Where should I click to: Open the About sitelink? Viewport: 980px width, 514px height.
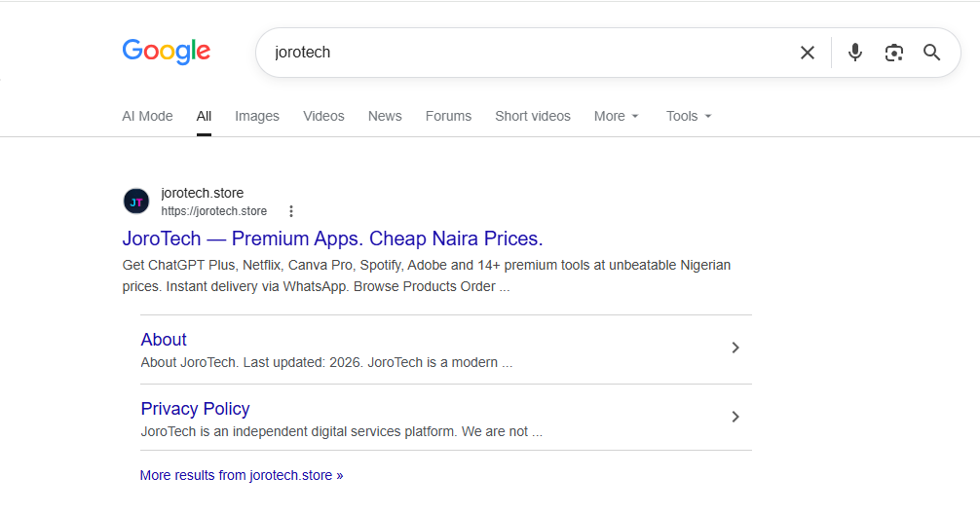click(164, 339)
